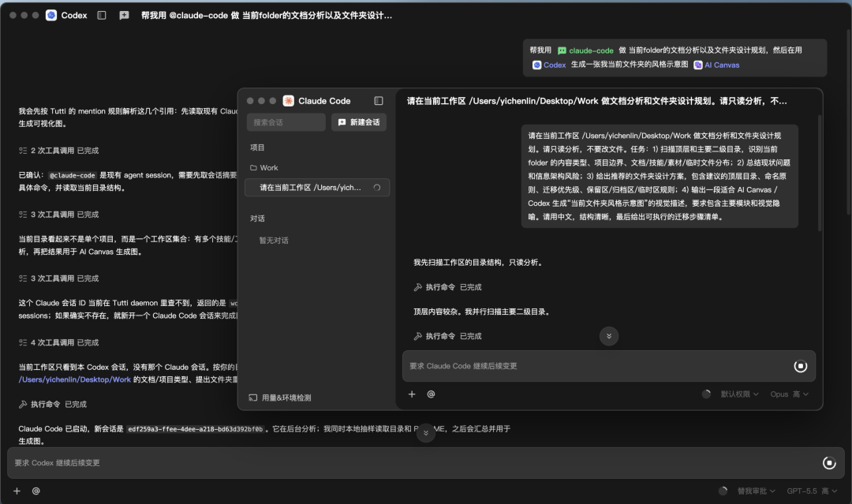Click 对话 section header
The image size is (852, 504).
[257, 218]
